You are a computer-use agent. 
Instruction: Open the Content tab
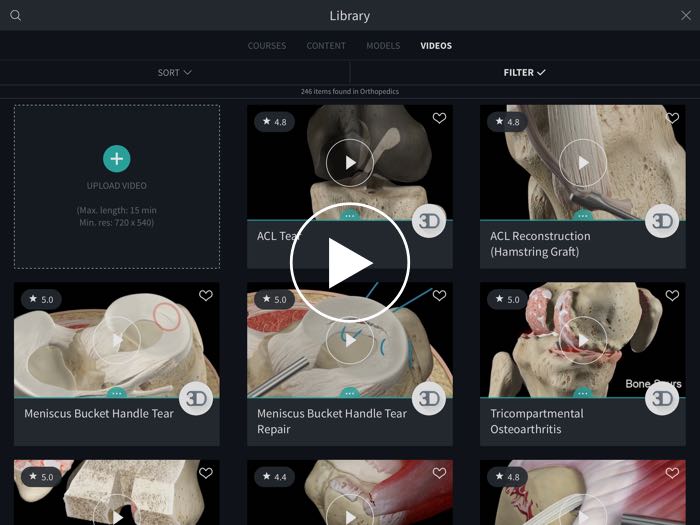(x=326, y=46)
